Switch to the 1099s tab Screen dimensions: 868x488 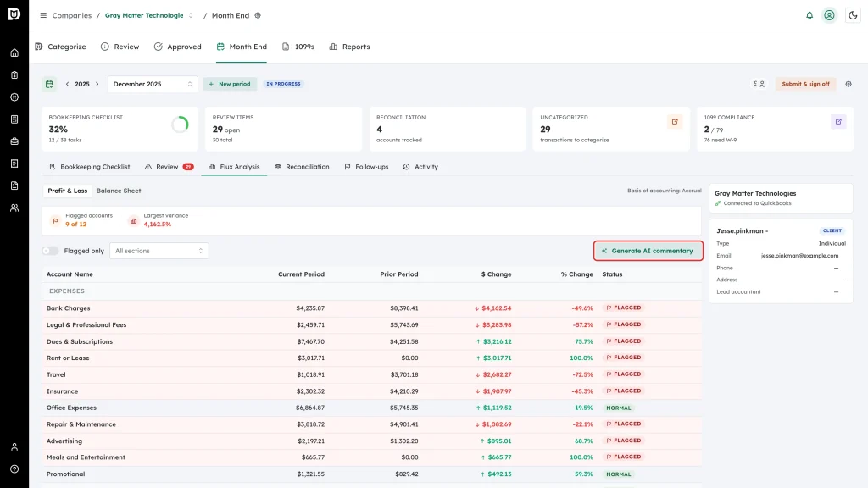click(298, 47)
